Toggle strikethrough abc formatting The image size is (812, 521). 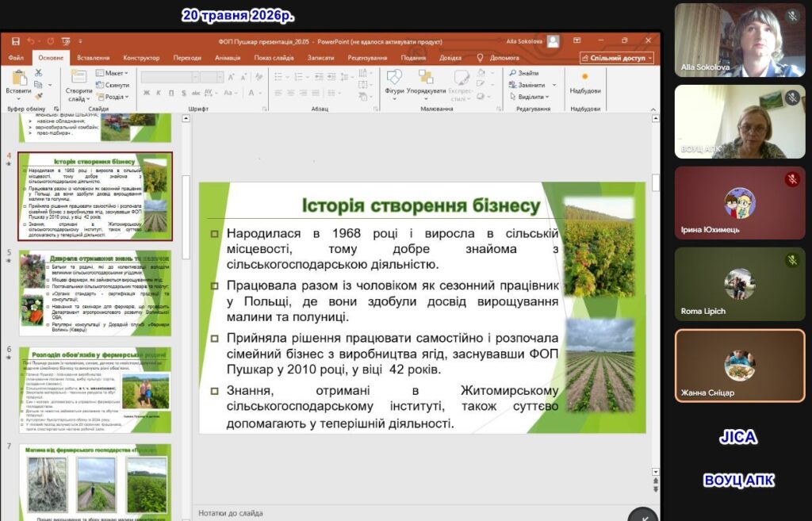click(x=196, y=94)
